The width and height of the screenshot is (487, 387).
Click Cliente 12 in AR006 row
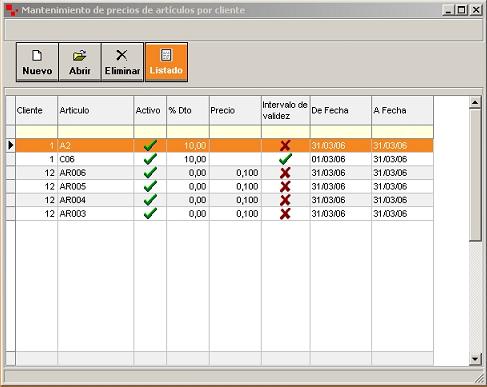point(36,173)
